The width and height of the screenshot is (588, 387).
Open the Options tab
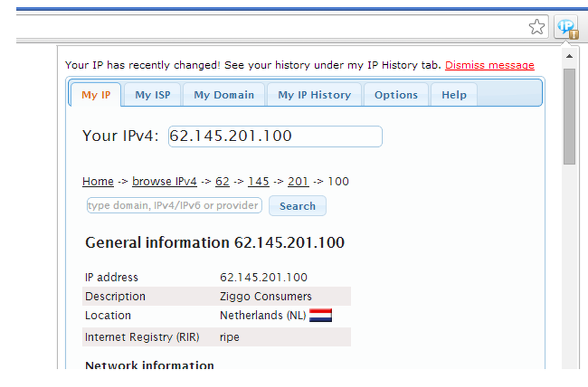tap(396, 94)
